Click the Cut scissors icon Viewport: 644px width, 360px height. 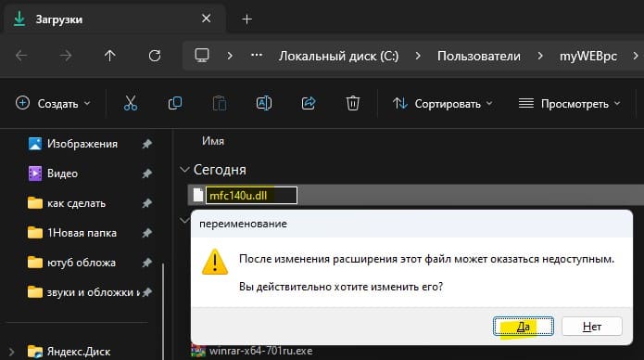point(131,103)
